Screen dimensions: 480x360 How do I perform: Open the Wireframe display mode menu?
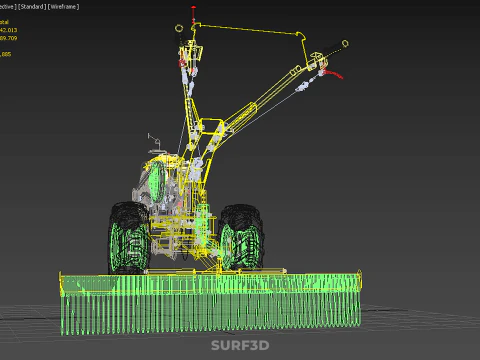pos(63,7)
